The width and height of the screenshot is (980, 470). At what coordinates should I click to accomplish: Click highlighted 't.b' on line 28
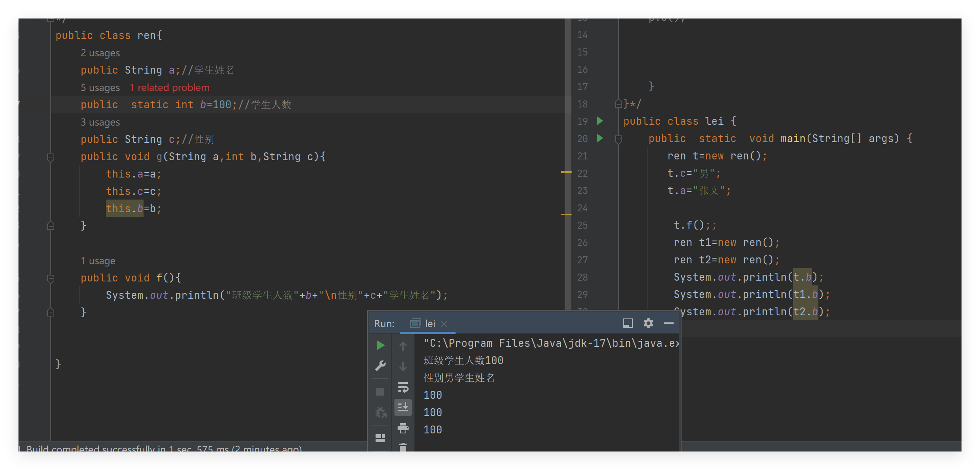[x=803, y=277]
